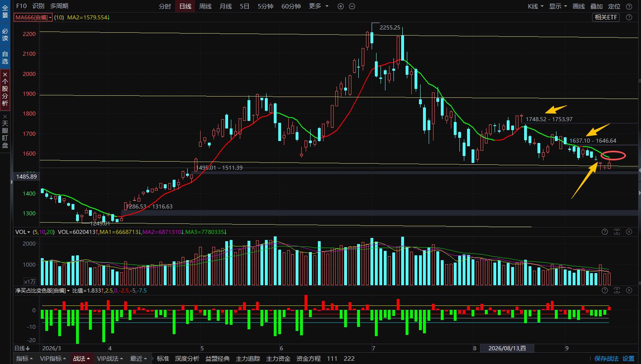Screen dimensions: 641x364
Task: Open the MA666[自编] indicator dropdown
Action: [x=33, y=17]
